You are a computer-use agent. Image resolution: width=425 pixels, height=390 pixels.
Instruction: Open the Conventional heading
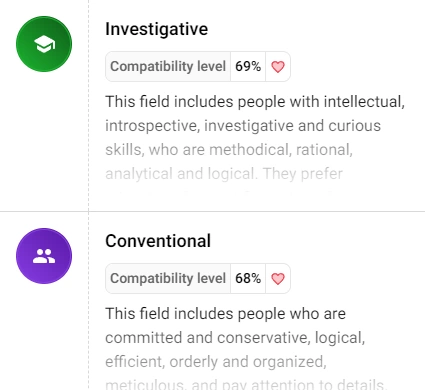158,241
